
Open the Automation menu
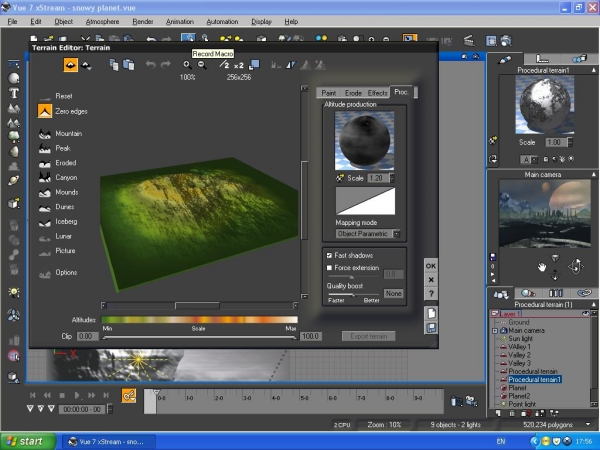point(222,21)
